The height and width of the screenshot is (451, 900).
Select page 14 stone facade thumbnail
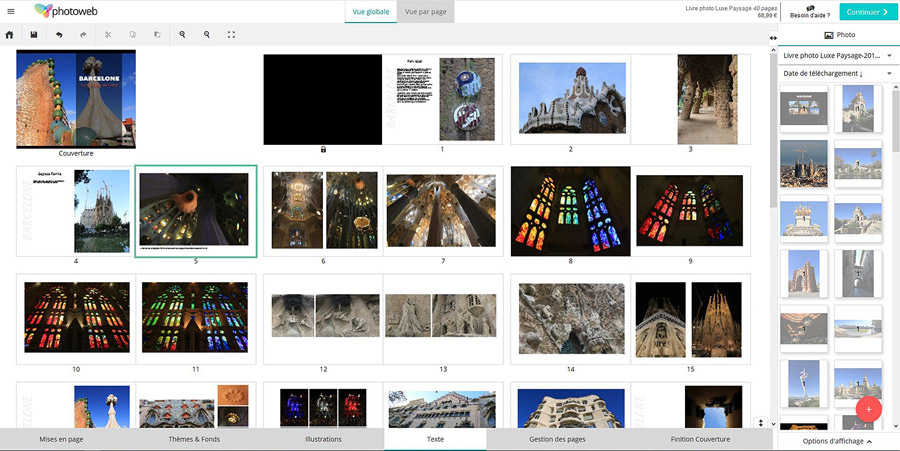(x=571, y=319)
